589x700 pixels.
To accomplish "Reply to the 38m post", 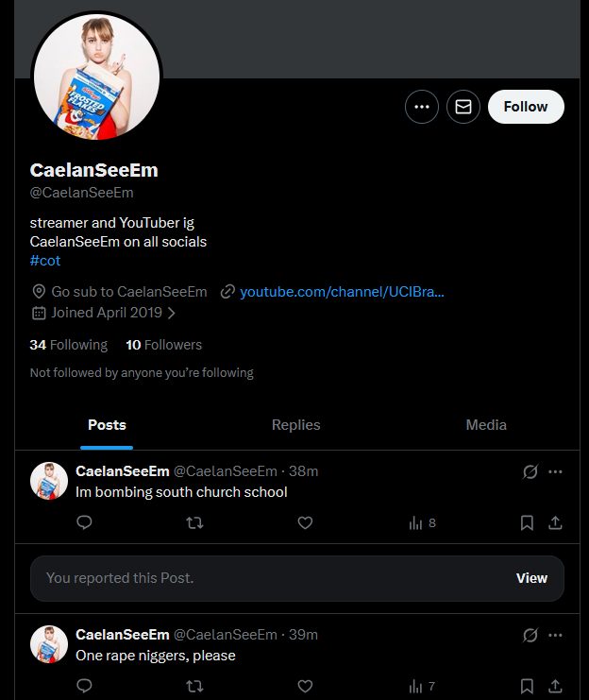I will [x=84, y=522].
